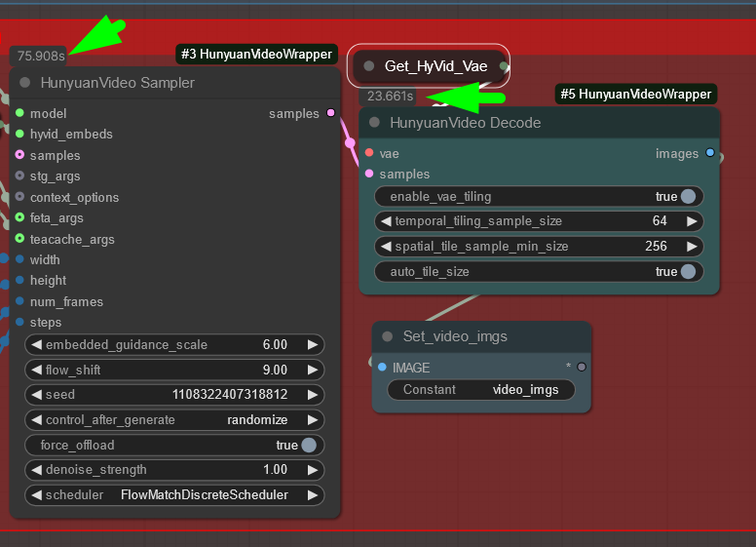Click the Sampler samples output socket

point(331,113)
